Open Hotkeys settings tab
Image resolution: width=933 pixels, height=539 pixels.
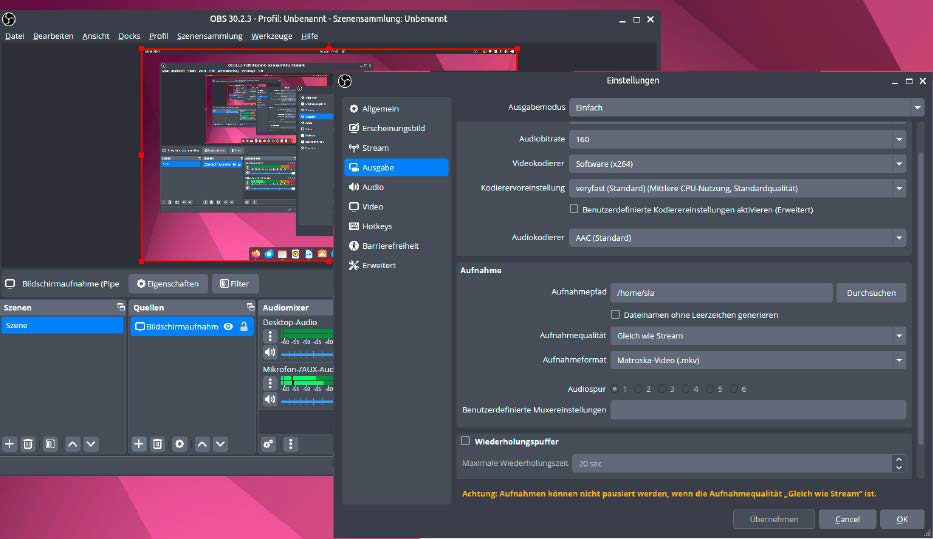coord(396,226)
